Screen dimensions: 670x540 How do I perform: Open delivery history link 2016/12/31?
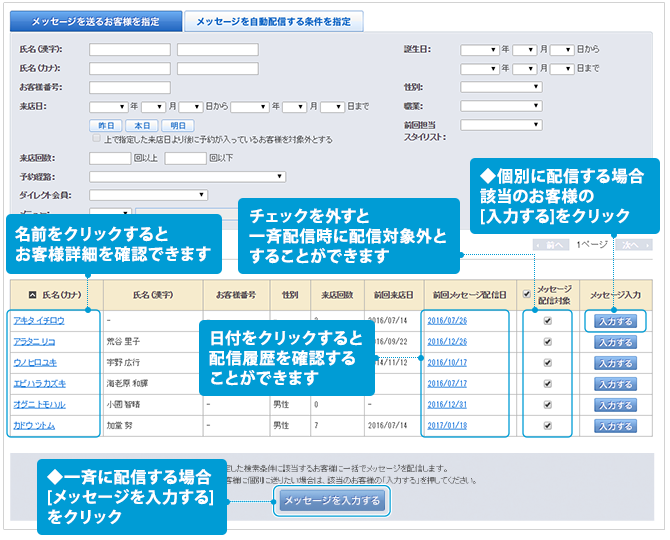coord(446,405)
